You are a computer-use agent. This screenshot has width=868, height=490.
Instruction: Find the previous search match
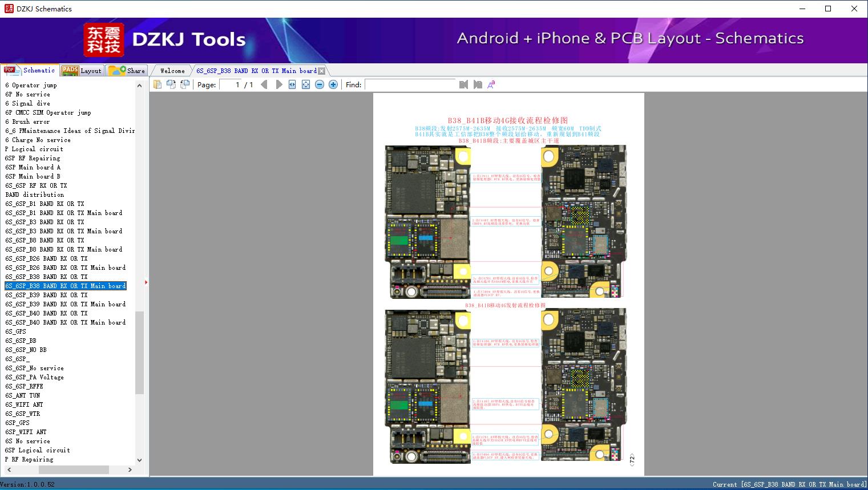pos(463,84)
